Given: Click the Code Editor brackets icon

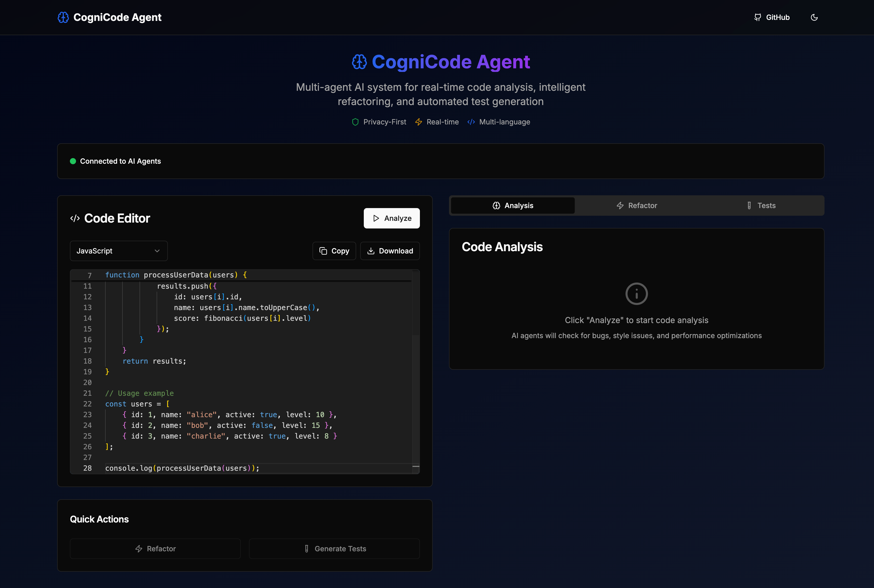Looking at the screenshot, I should 75,218.
